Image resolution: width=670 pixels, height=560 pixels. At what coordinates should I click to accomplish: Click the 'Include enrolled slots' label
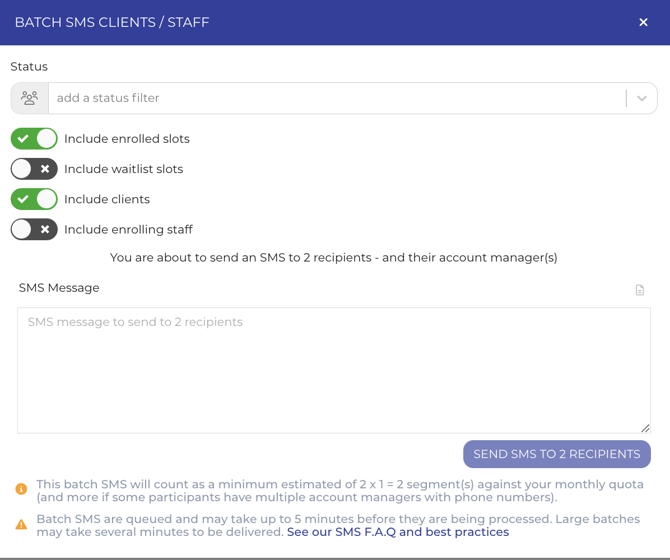127,139
